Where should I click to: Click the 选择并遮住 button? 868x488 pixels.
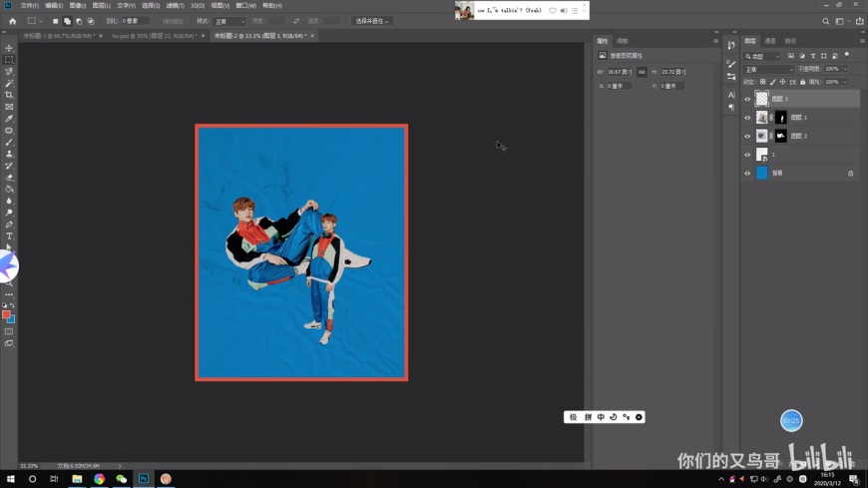point(371,21)
